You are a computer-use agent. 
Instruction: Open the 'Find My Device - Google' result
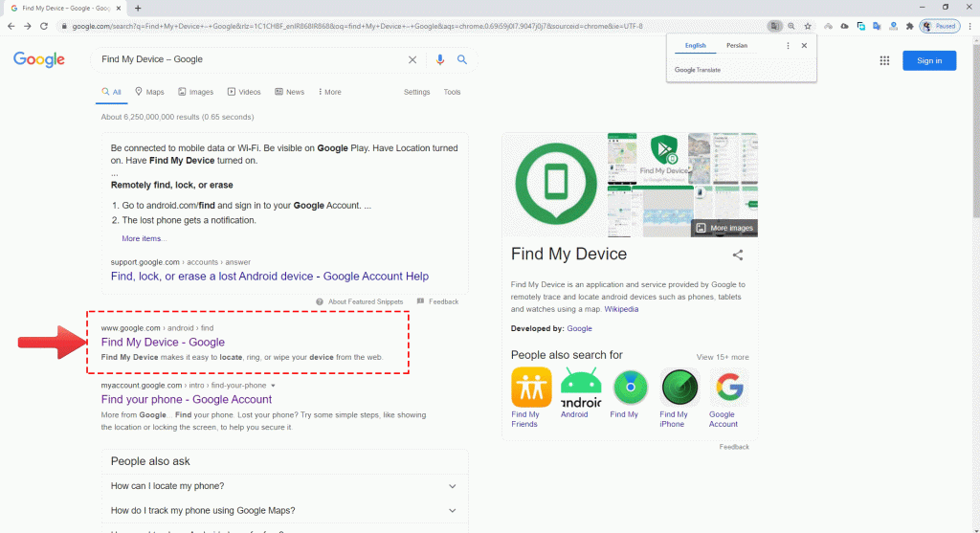tap(163, 343)
